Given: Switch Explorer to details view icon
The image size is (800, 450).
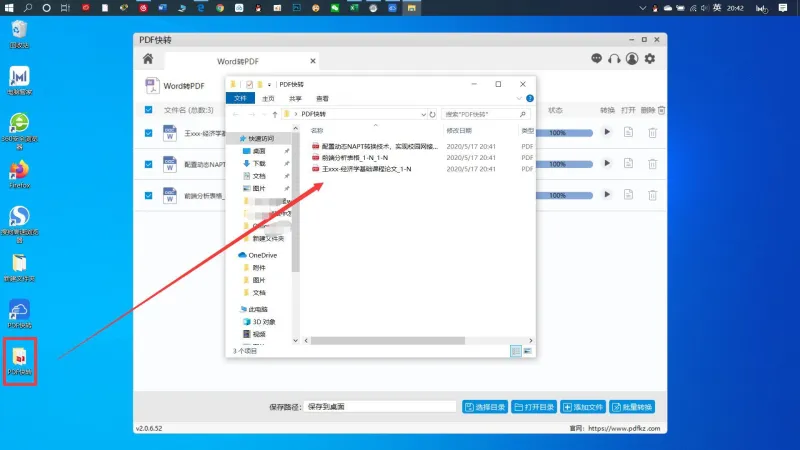Looking at the screenshot, I should pos(516,351).
